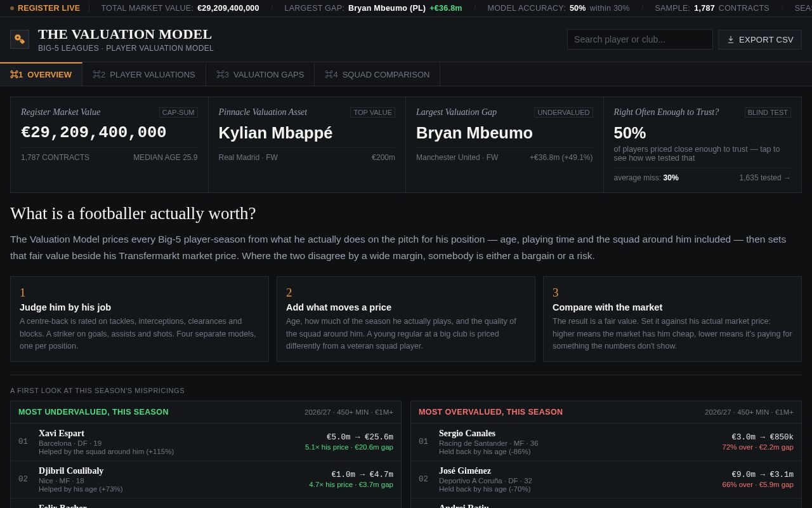Image resolution: width=812 pixels, height=508 pixels.
Task: Click the '1,635 tested →' link
Action: pyautogui.click(x=765, y=178)
